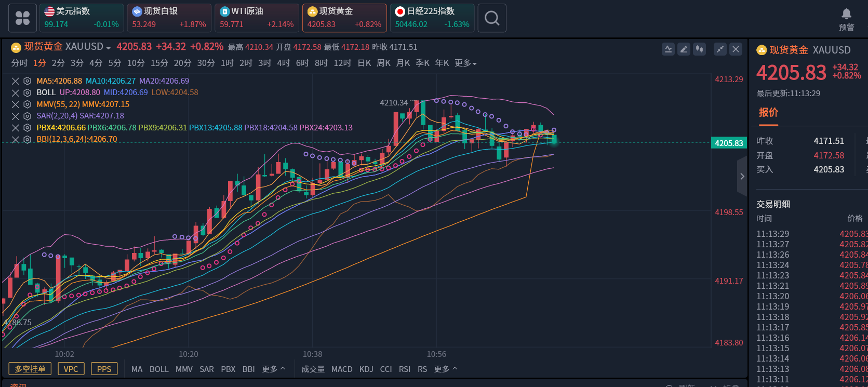Image resolution: width=868 pixels, height=387 pixels.
Task: Click the search magnifier icon
Action: (x=491, y=18)
